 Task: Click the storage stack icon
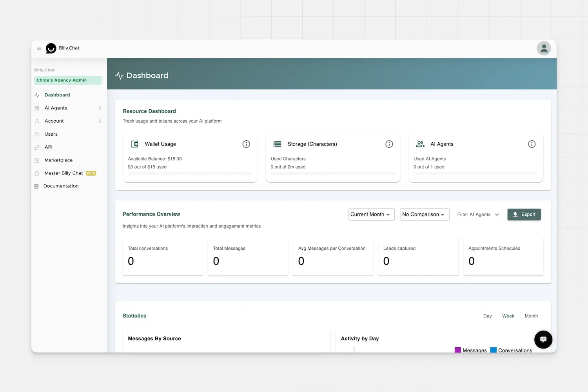click(277, 144)
